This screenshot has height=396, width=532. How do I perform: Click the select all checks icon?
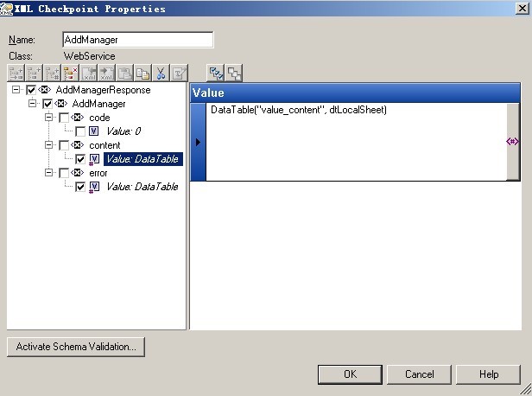(x=216, y=73)
